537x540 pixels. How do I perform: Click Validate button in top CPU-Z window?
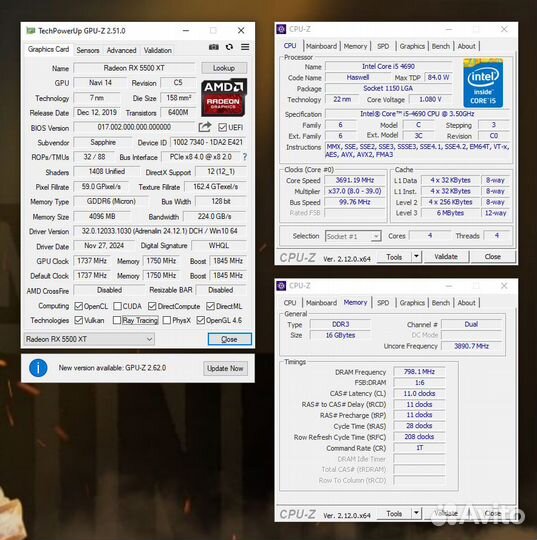[x=446, y=257]
